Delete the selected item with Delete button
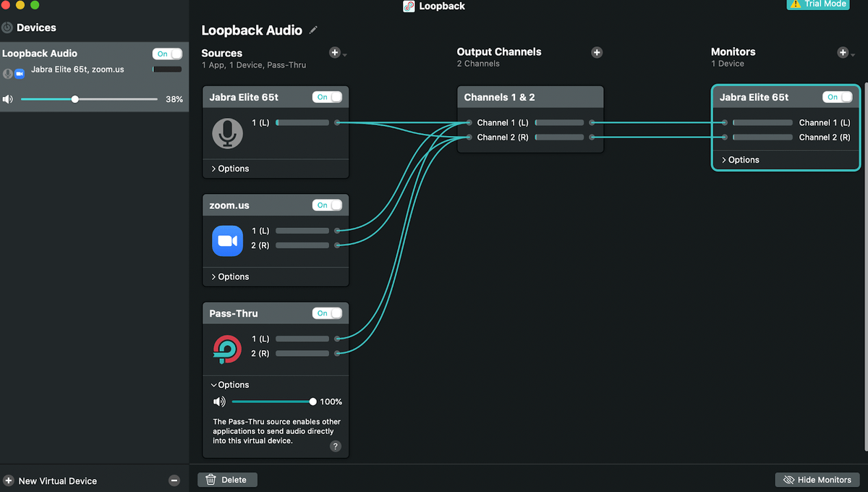Viewport: 868px width, 492px height. coord(227,480)
